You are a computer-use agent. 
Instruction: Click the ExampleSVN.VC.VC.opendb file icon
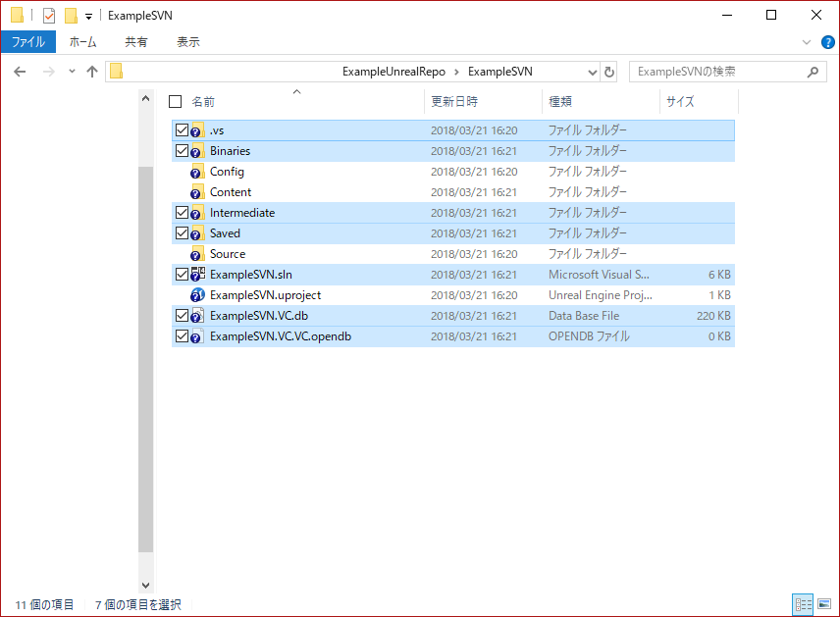click(x=197, y=336)
